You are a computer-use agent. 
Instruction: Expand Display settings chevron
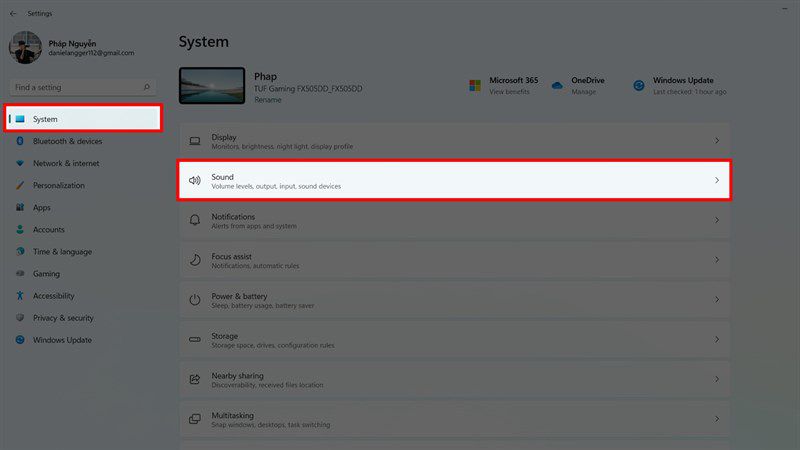point(717,140)
